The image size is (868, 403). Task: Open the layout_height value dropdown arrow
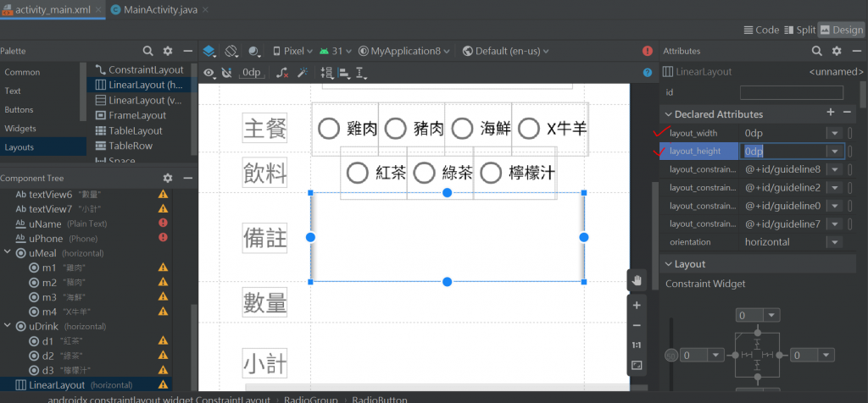pyautogui.click(x=834, y=152)
